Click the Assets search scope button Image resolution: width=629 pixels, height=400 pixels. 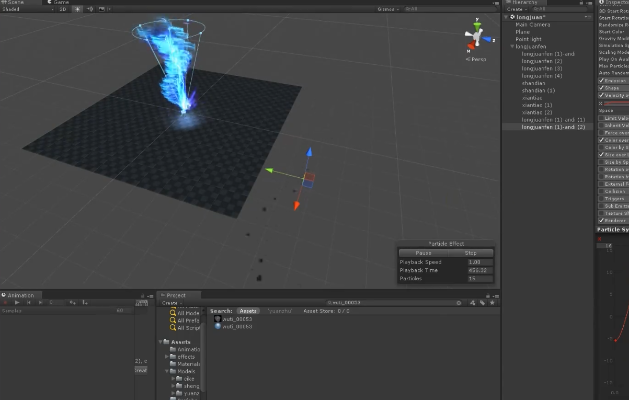pos(248,311)
